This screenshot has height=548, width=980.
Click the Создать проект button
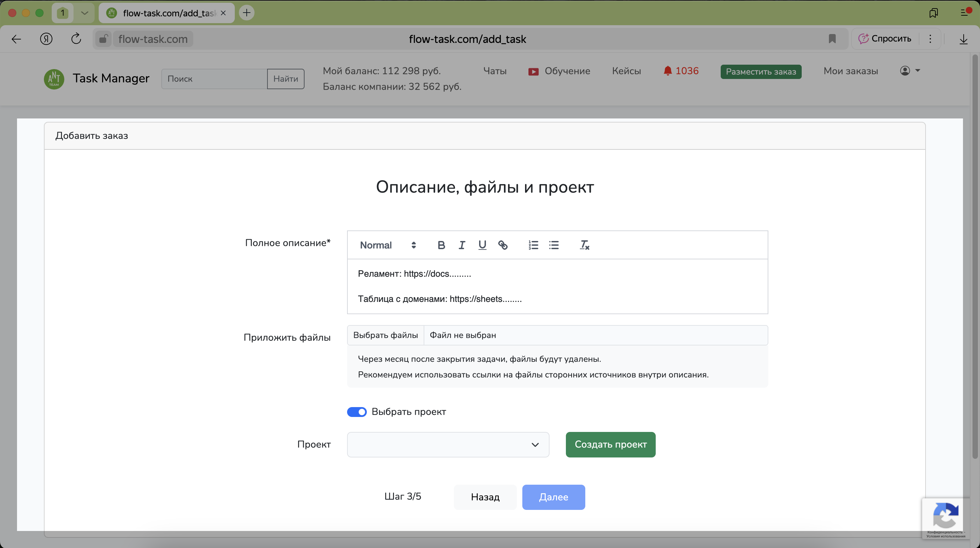(610, 445)
